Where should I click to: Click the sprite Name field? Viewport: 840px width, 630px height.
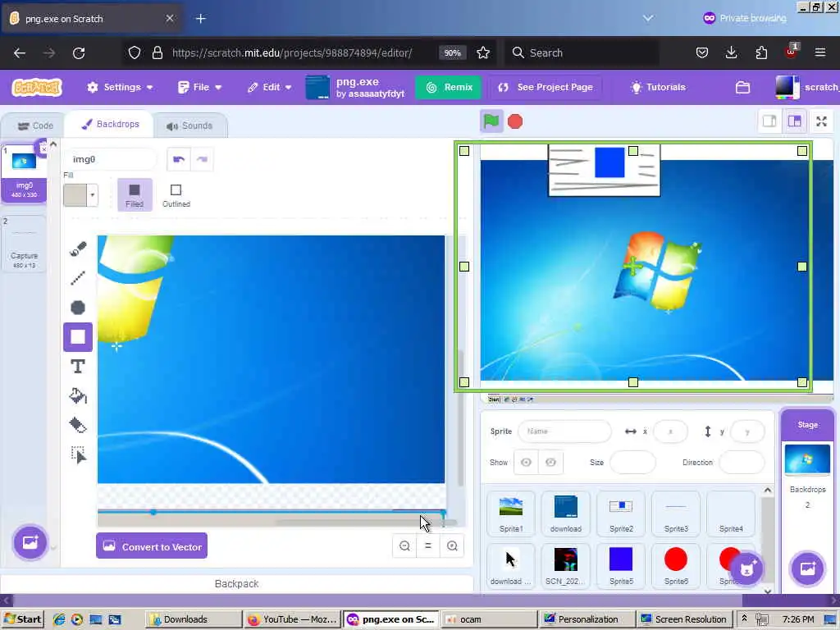(564, 431)
